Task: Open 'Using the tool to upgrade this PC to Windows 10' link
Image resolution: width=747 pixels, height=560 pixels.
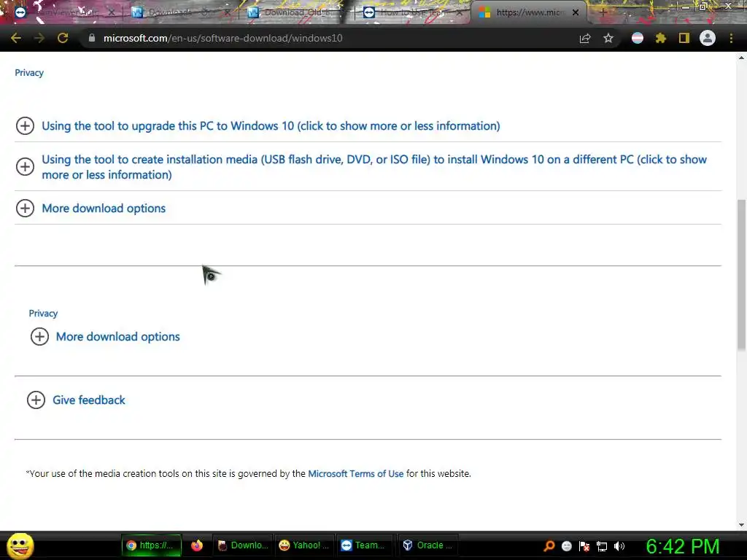Action: tap(271, 125)
